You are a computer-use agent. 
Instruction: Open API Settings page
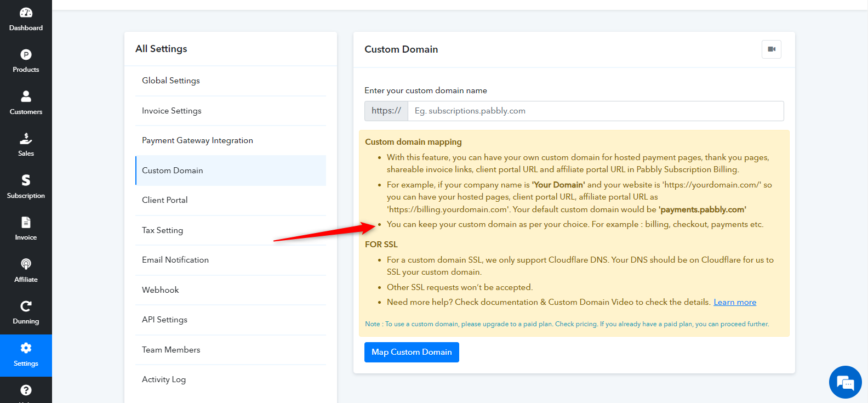(231, 320)
